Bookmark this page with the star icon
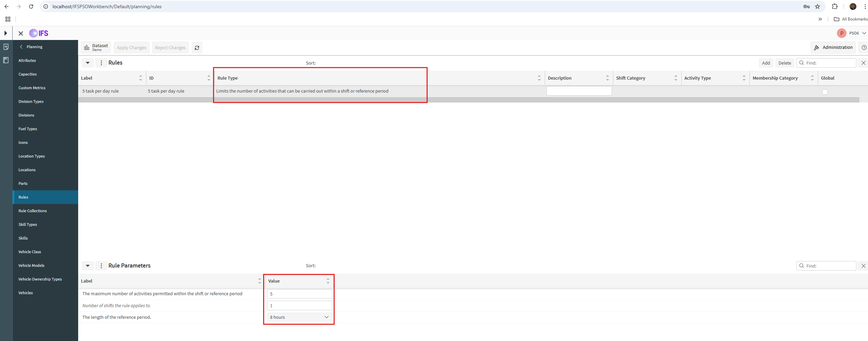Viewport: 868px width, 341px height. pyautogui.click(x=817, y=6)
